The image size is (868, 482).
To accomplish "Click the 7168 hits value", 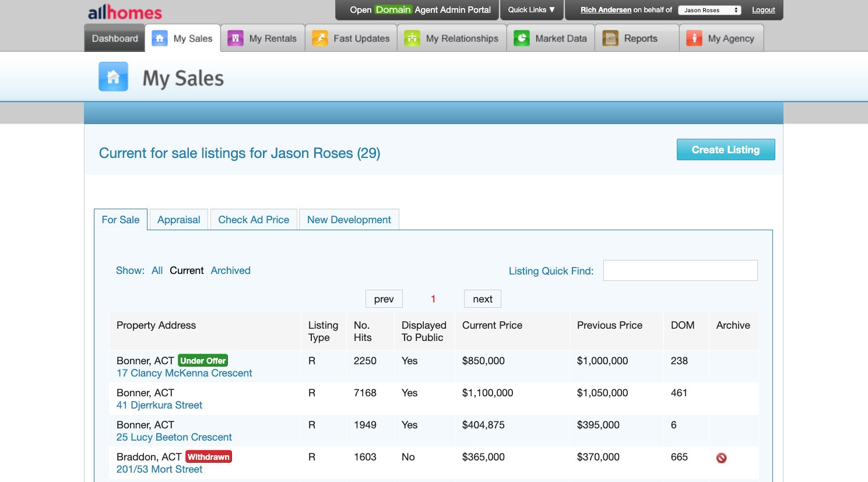I will tap(365, 393).
